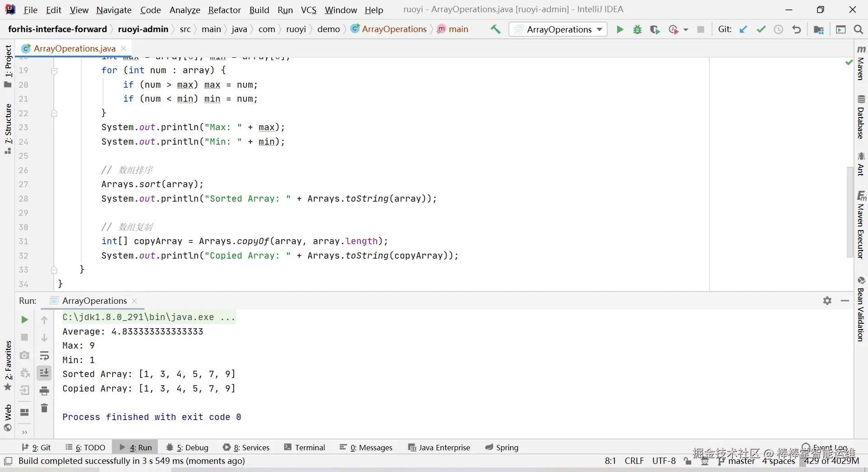The image size is (868, 472).
Task: Open the 8: Services tool window
Action: (246, 447)
